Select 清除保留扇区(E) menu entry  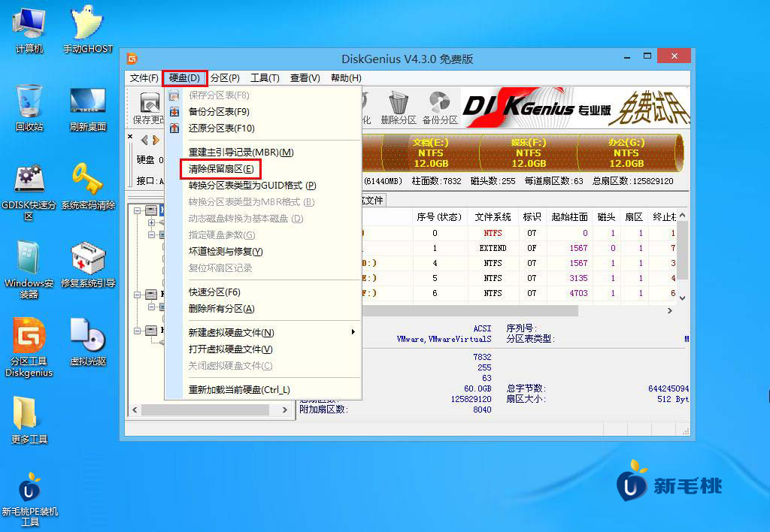click(x=263, y=169)
